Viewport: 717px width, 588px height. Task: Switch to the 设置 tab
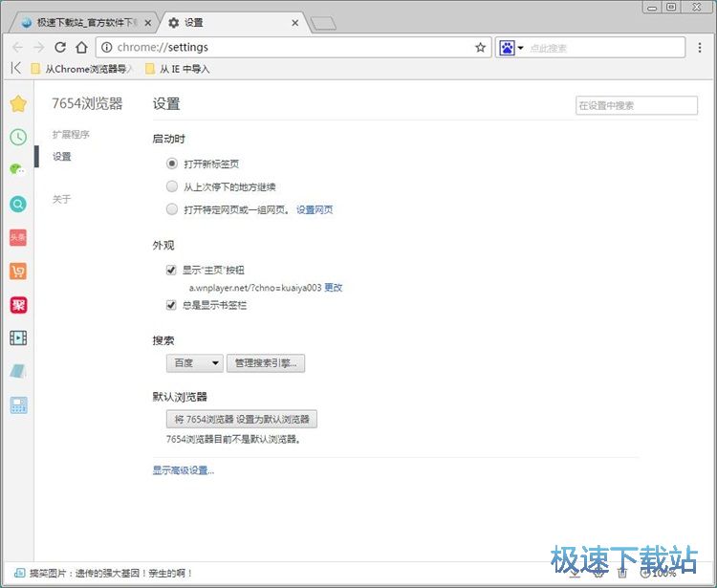pos(233,22)
